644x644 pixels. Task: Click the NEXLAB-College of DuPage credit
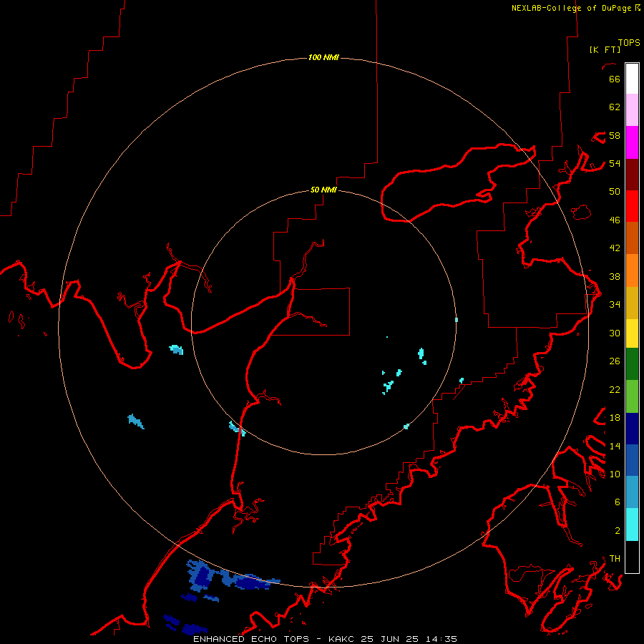[x=576, y=8]
